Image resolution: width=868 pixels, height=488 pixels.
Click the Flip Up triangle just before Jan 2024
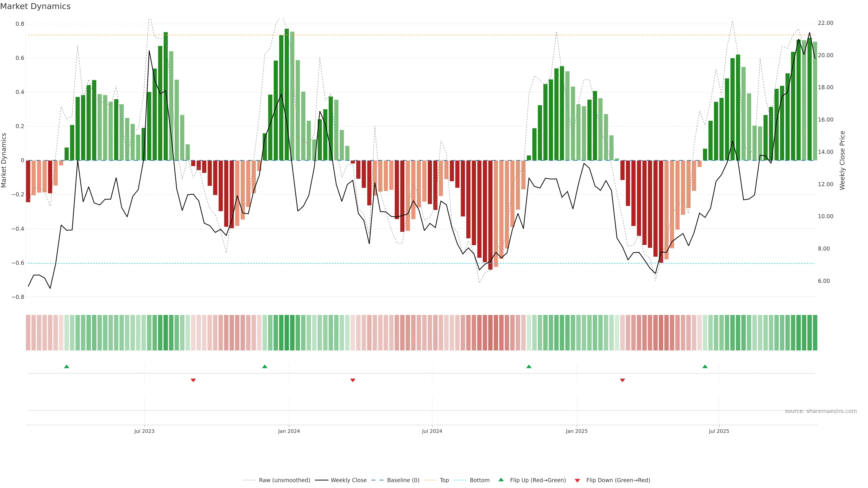[x=264, y=366]
